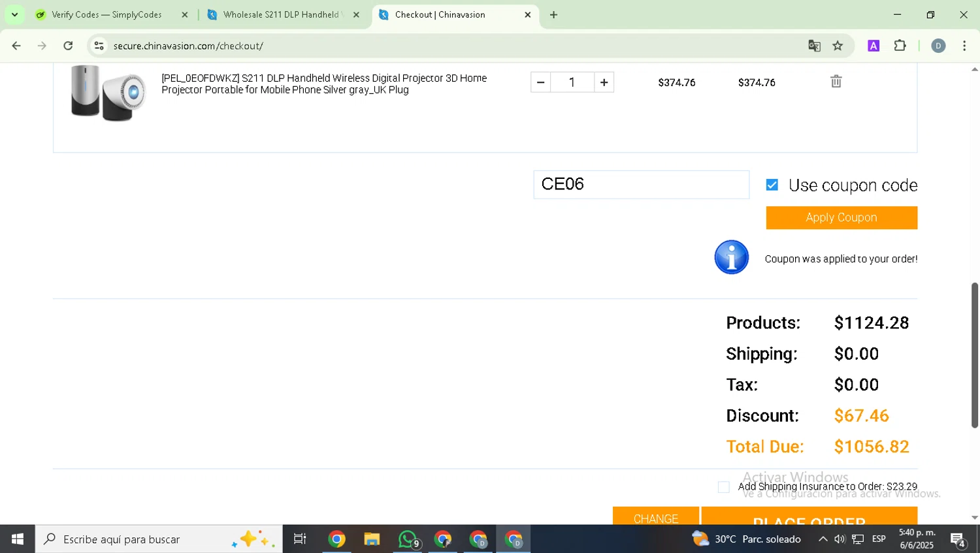Click the page vertical scrollbar thumb
Viewport: 980px width, 553px height.
[975, 355]
